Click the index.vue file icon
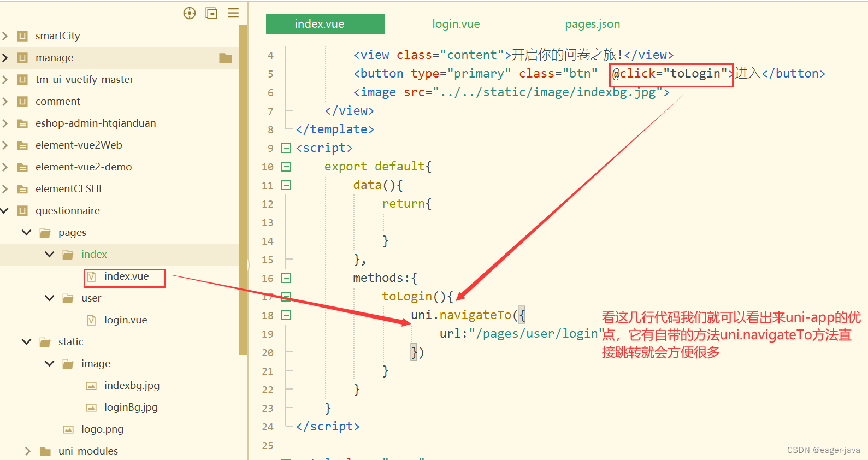The image size is (868, 460). click(91, 276)
